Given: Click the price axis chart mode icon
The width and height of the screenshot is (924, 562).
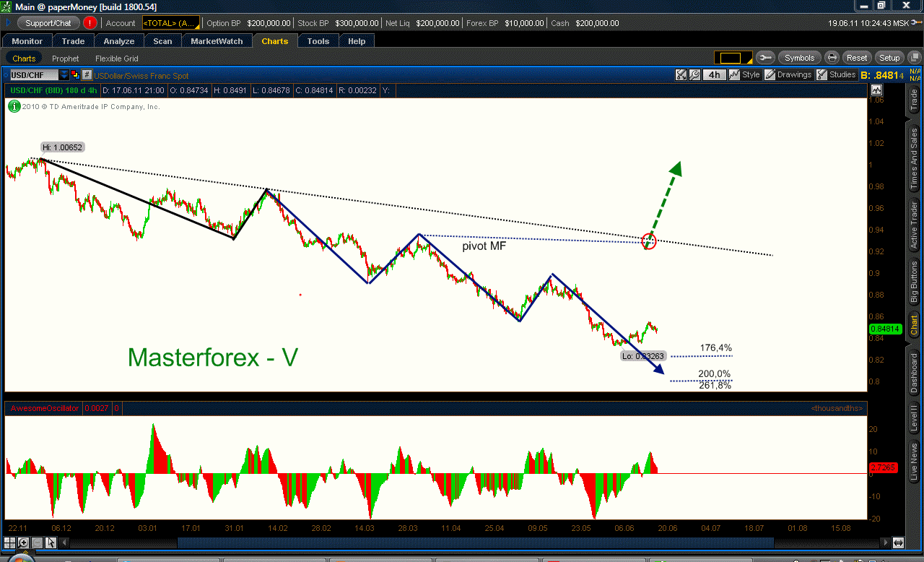Looking at the screenshot, I should (876, 90).
